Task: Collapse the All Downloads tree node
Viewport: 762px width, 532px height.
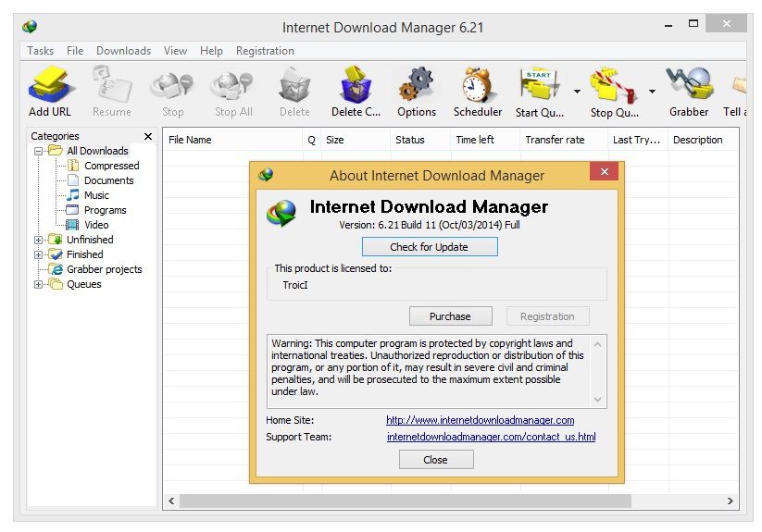Action: 38,151
